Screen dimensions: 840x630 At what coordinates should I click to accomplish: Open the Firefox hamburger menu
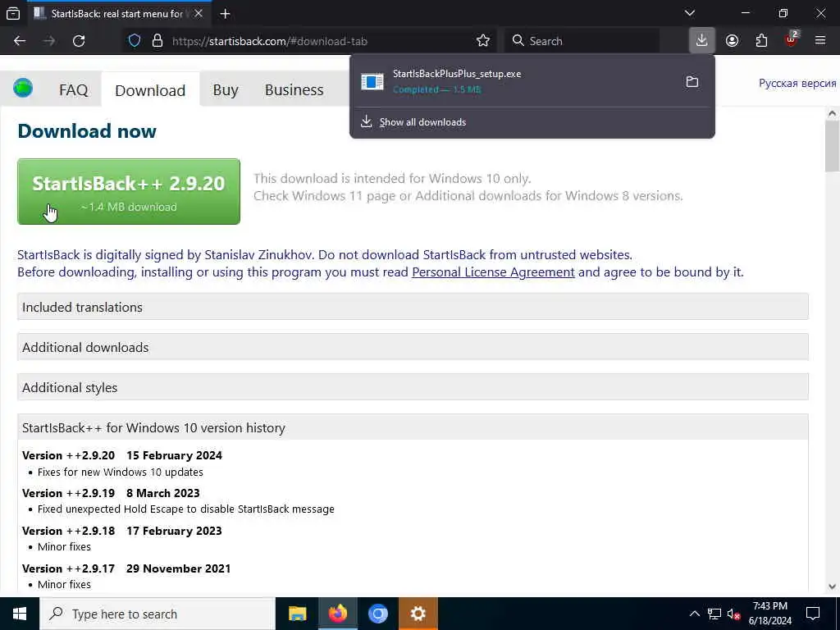(x=820, y=41)
